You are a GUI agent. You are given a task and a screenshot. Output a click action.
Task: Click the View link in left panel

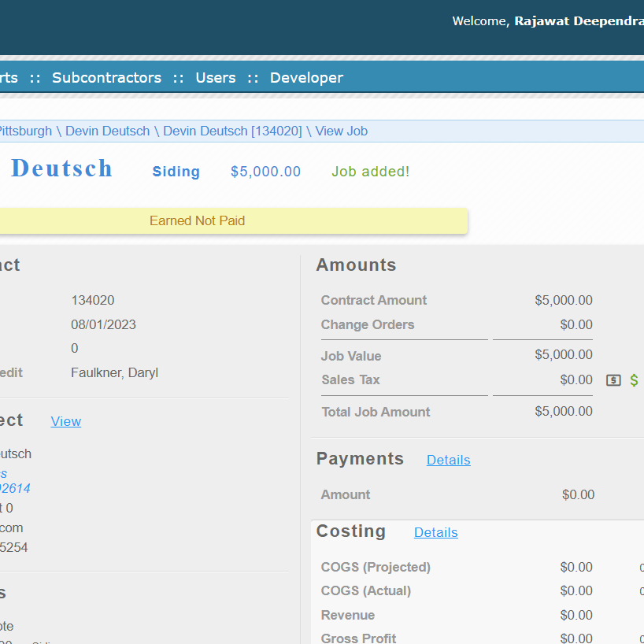tap(66, 422)
